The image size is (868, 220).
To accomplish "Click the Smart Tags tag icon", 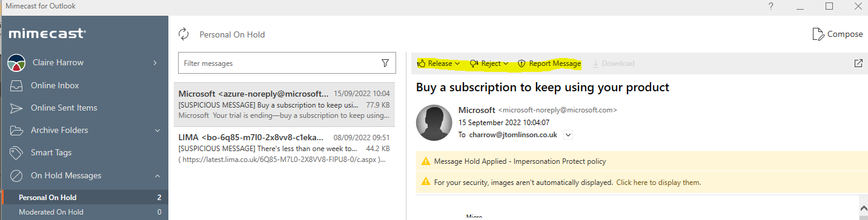I will pos(16,153).
